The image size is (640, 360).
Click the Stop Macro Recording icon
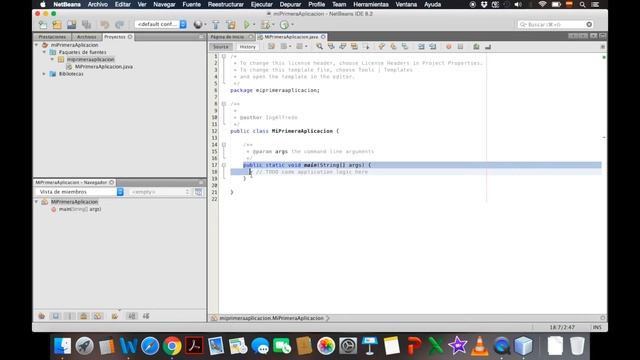(x=460, y=47)
